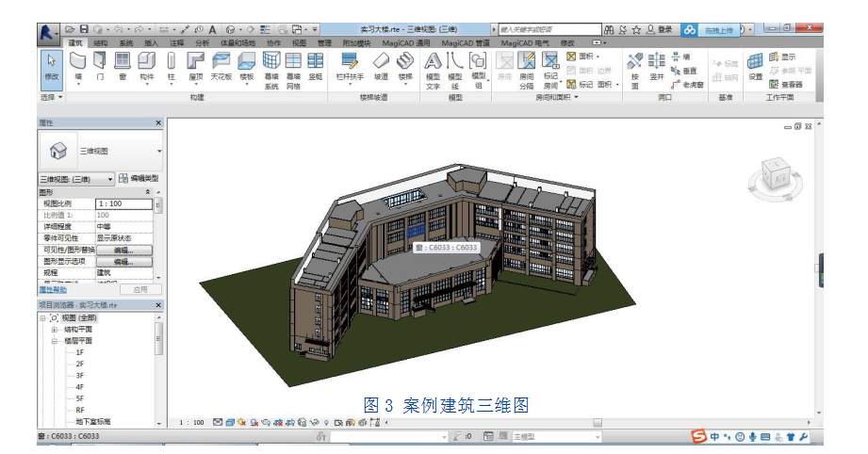
Task: Click the keyword search input box
Action: [549, 29]
